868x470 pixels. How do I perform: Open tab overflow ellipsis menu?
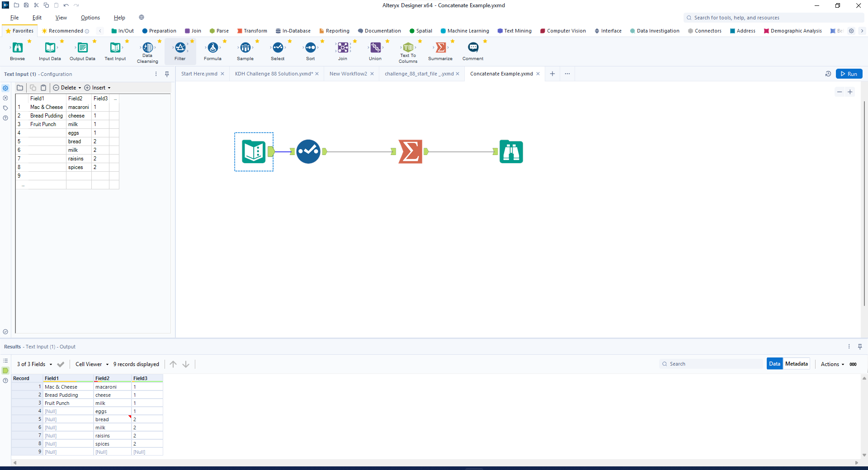pos(567,74)
